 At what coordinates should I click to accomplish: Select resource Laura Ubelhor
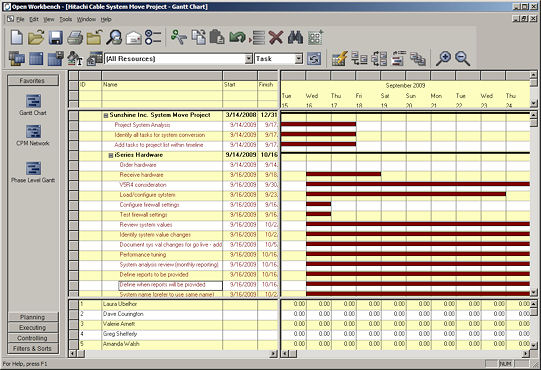(x=120, y=304)
